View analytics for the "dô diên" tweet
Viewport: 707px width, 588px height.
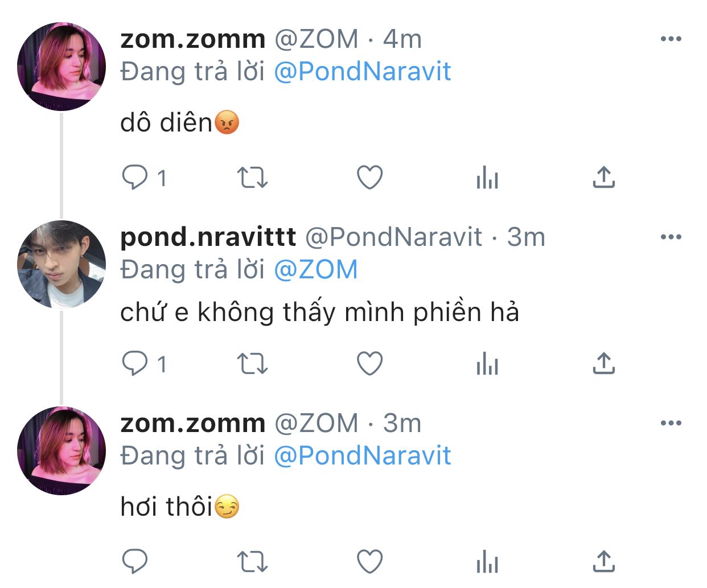click(x=487, y=178)
